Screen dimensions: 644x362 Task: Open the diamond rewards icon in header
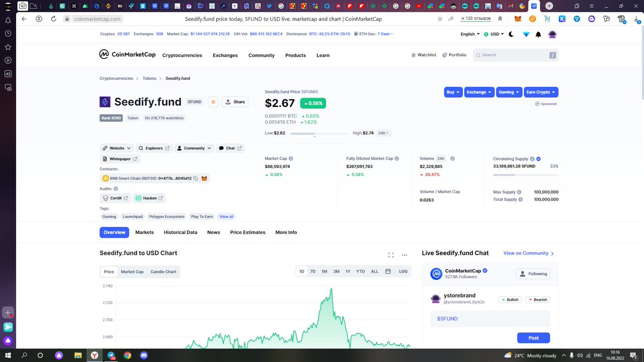tap(525, 34)
